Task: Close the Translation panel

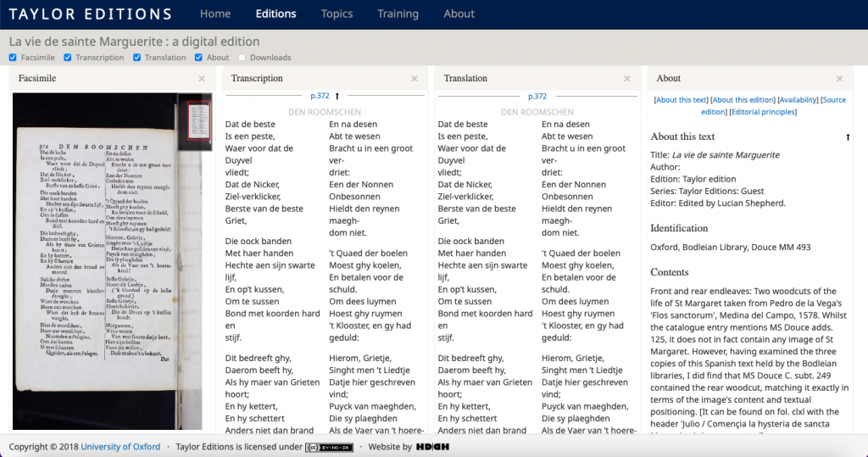Action: [x=626, y=79]
